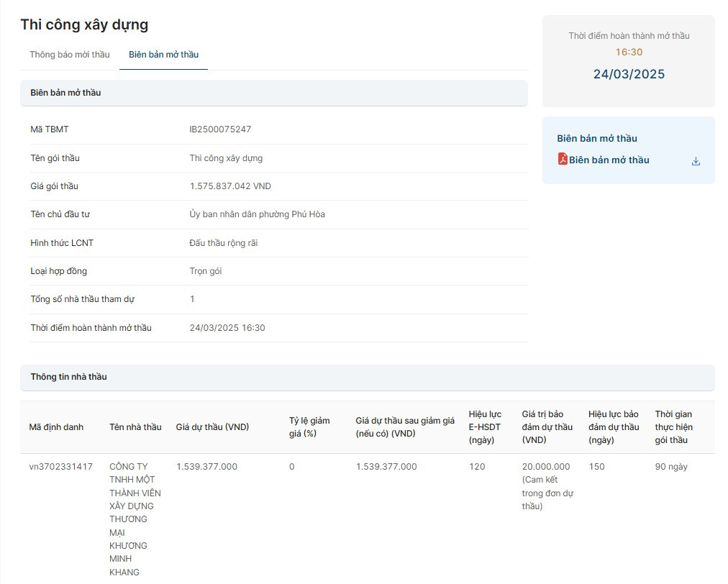Open the Biên bản mở thầu PDF link

coord(609,160)
